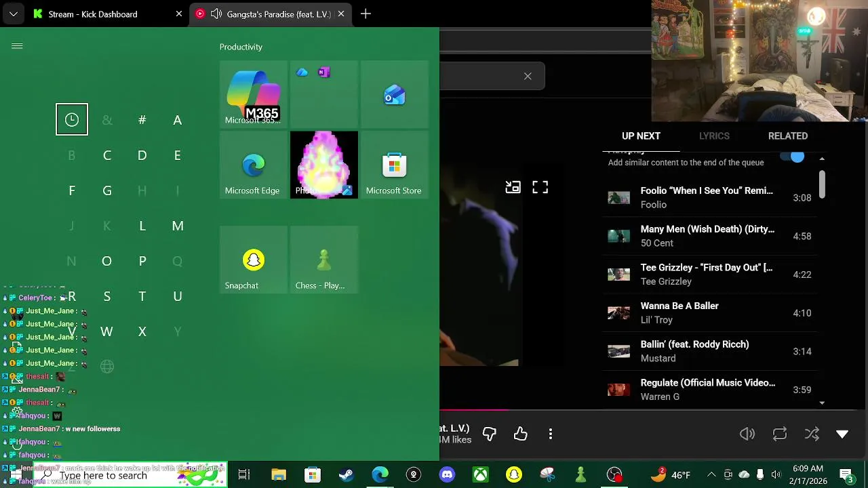
Task: Jump to apps under letter X
Action: pos(142,331)
